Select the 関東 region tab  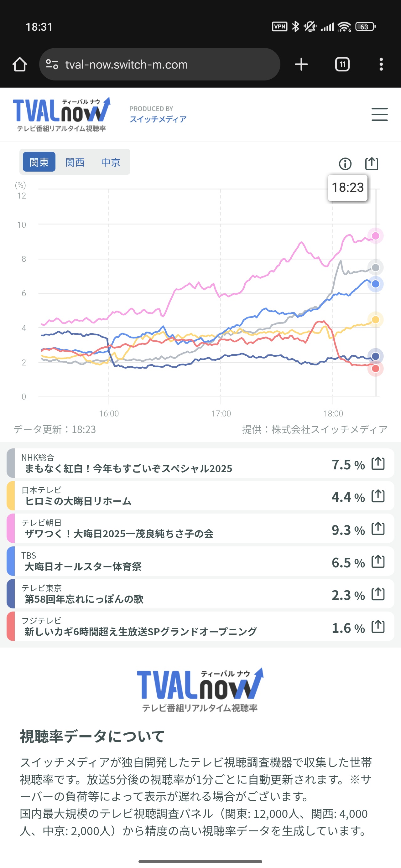click(x=39, y=162)
